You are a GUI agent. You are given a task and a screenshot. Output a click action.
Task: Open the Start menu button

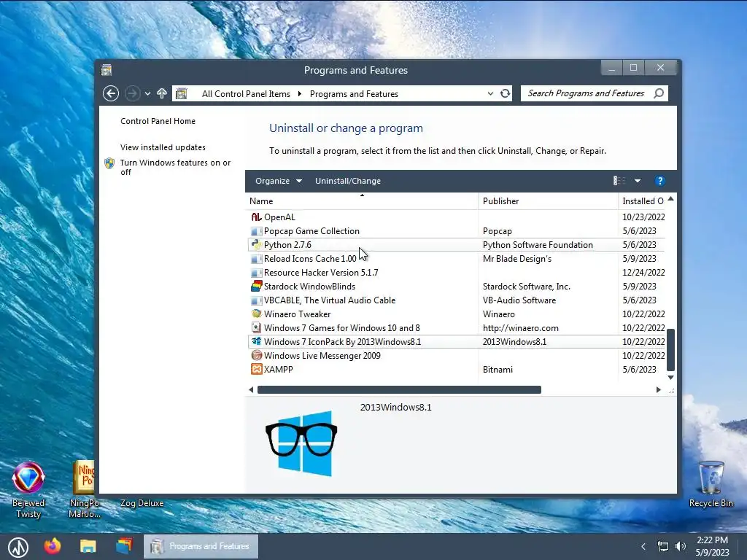(x=18, y=547)
